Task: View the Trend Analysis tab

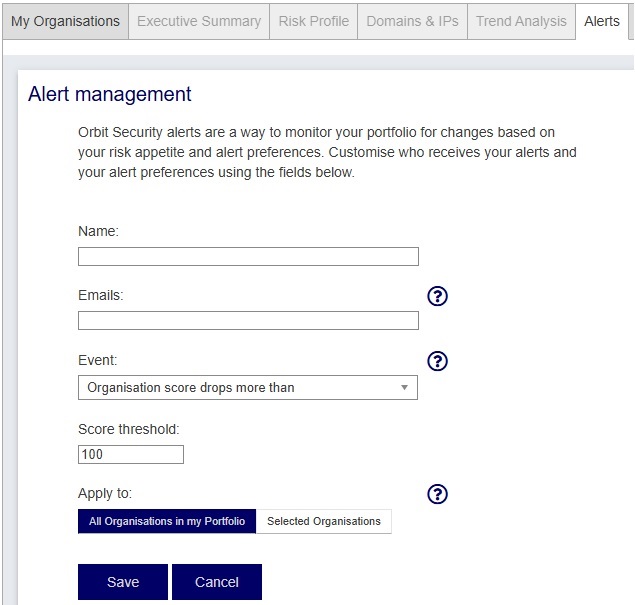Action: pos(521,21)
